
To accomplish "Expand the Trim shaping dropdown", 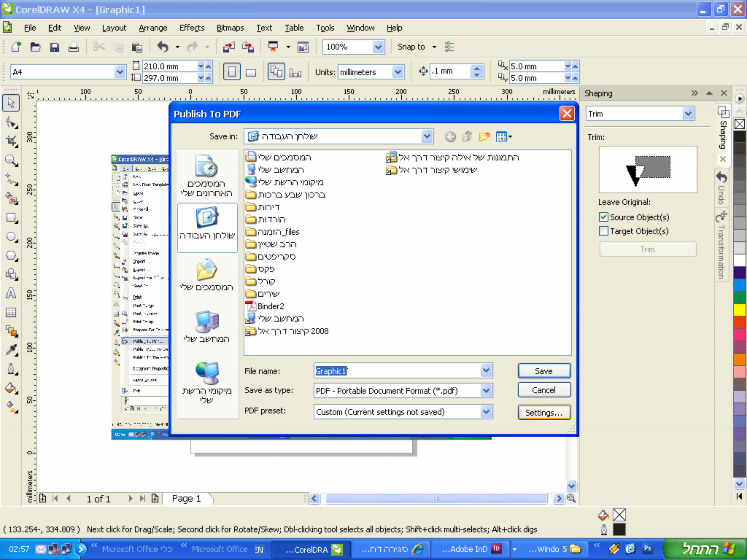I will click(x=688, y=114).
